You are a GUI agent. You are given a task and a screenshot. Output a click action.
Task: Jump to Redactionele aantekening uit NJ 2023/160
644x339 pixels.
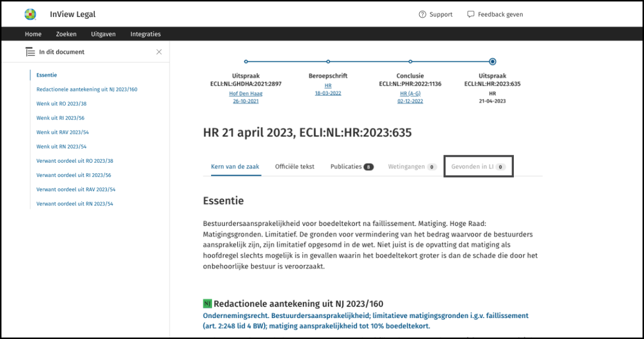[x=87, y=90]
